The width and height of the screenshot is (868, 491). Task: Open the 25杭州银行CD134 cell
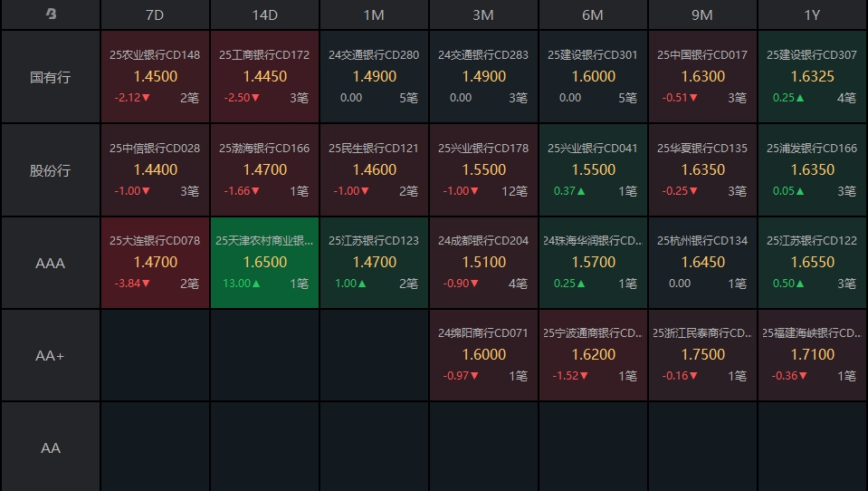[702, 262]
